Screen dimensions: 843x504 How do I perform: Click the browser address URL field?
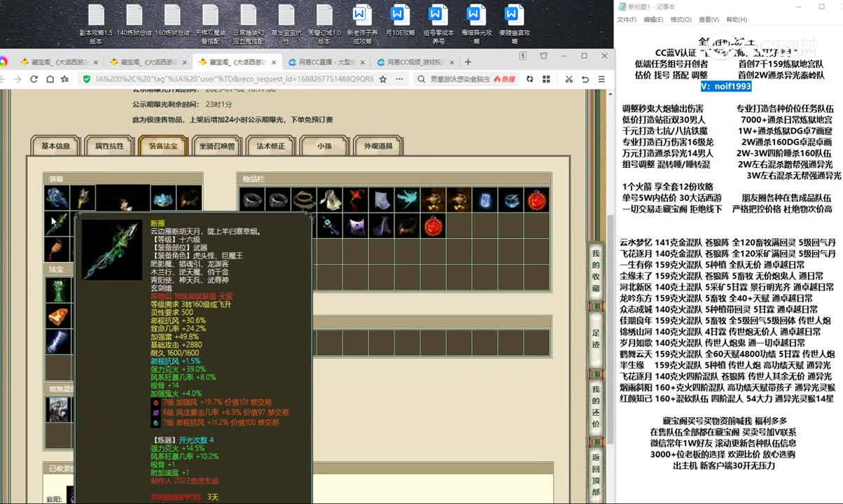[234, 79]
